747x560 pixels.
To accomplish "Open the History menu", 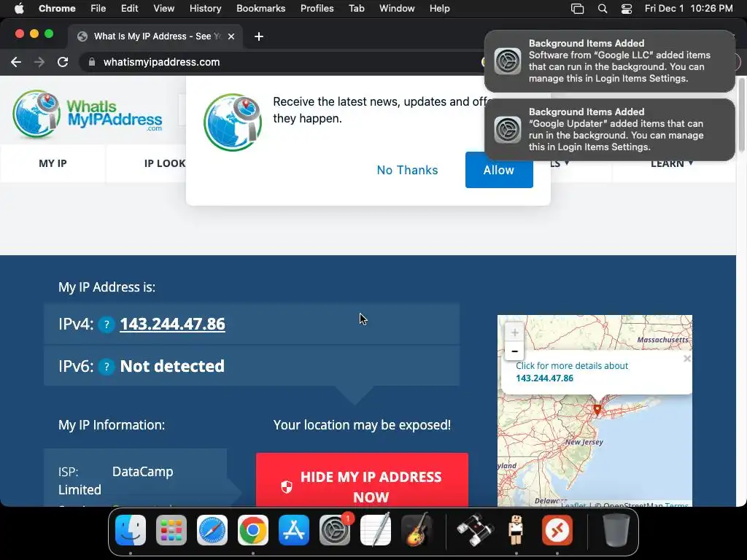I will click(x=205, y=8).
